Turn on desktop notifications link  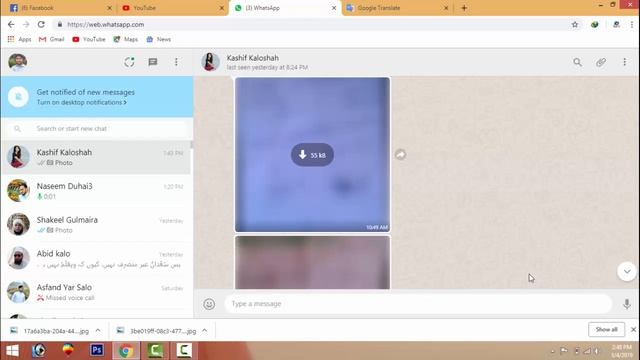click(82, 102)
